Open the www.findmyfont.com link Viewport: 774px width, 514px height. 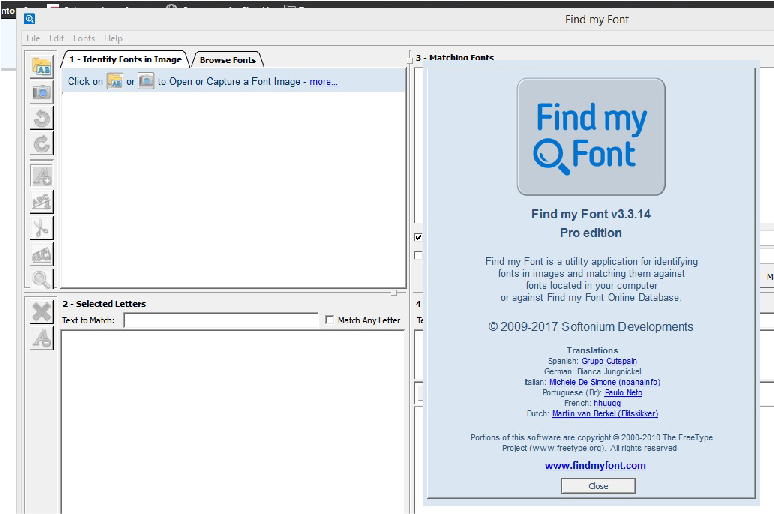pyautogui.click(x=595, y=465)
